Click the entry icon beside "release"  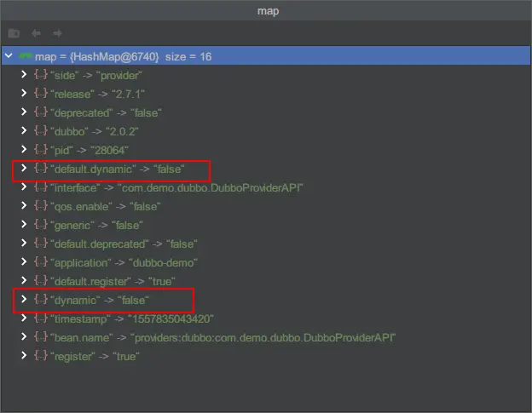[41, 93]
